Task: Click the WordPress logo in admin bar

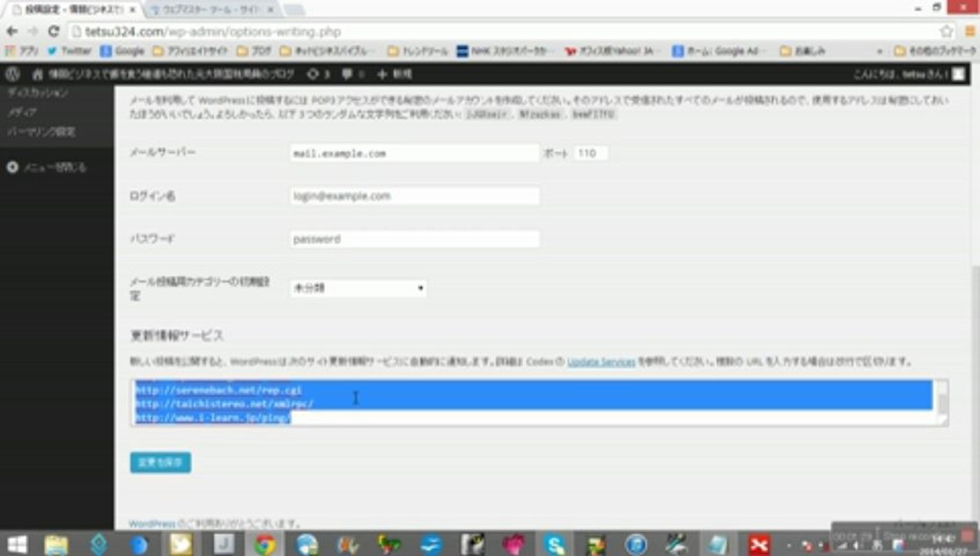Action: 12,74
